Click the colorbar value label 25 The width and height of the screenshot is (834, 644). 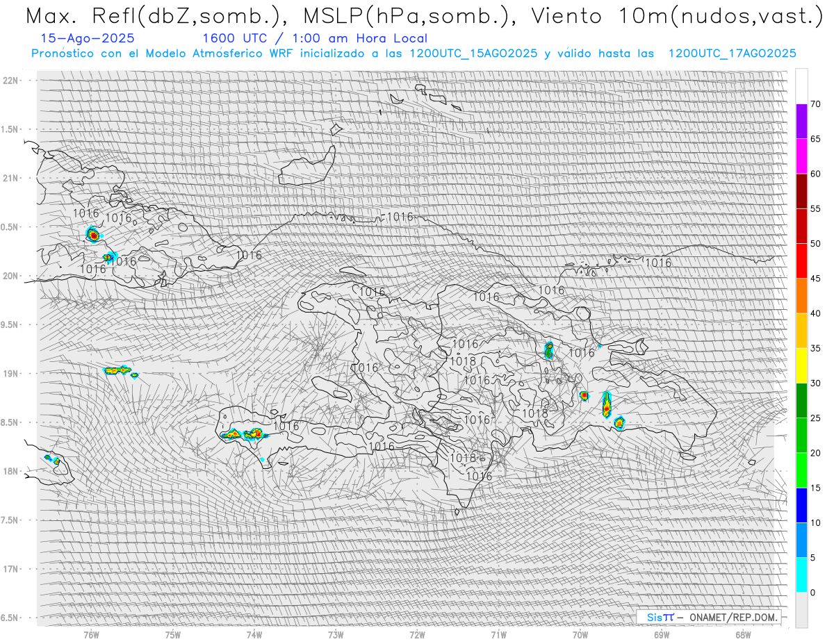815,418
